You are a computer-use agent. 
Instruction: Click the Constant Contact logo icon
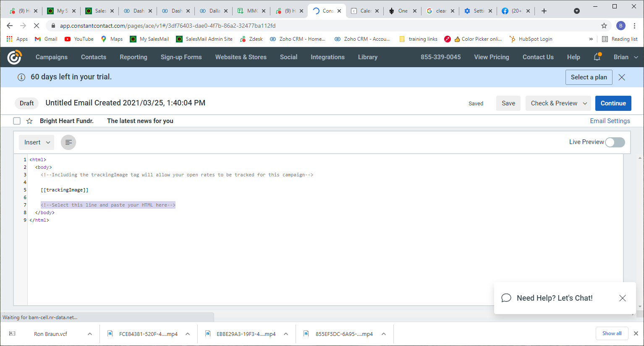click(x=14, y=57)
